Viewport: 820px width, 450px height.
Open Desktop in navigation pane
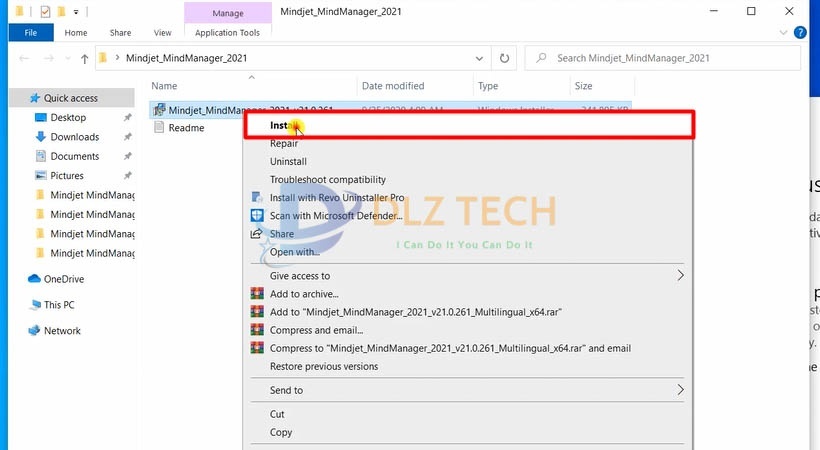[68, 117]
